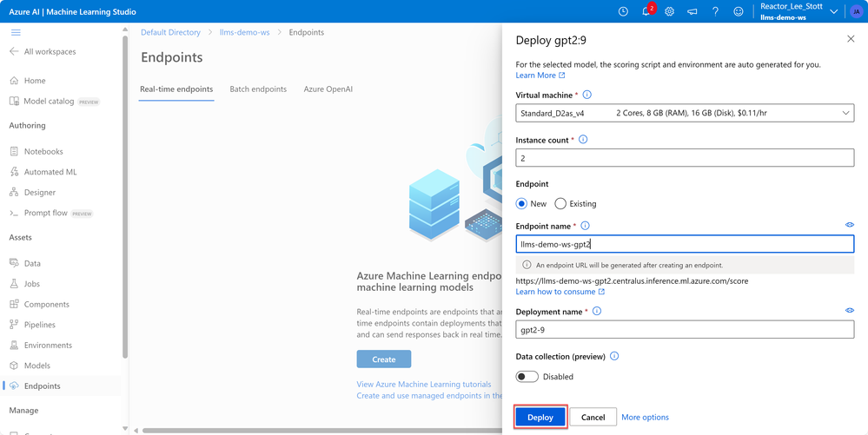Switch to Real-time endpoints tab
This screenshot has width=868, height=435.
(176, 89)
